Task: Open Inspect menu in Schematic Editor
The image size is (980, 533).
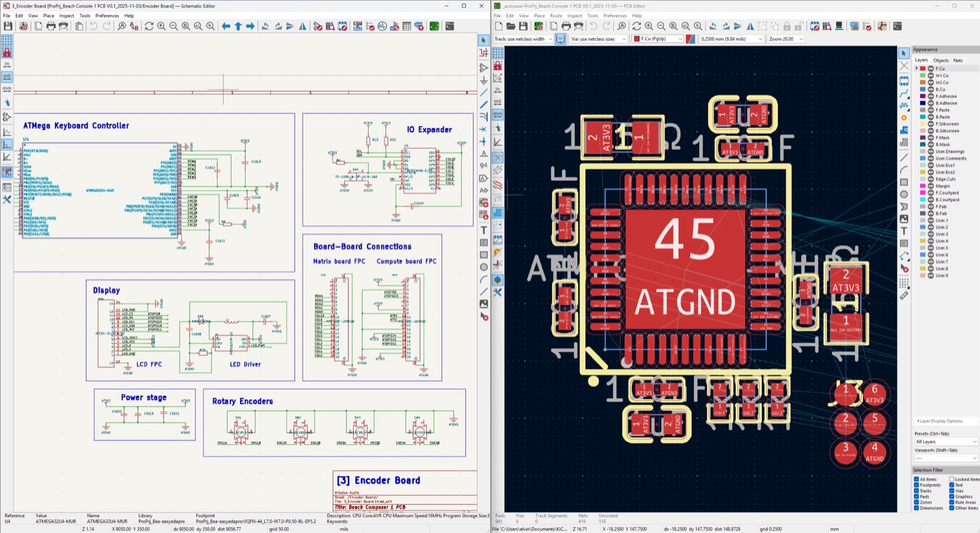Action: point(67,16)
